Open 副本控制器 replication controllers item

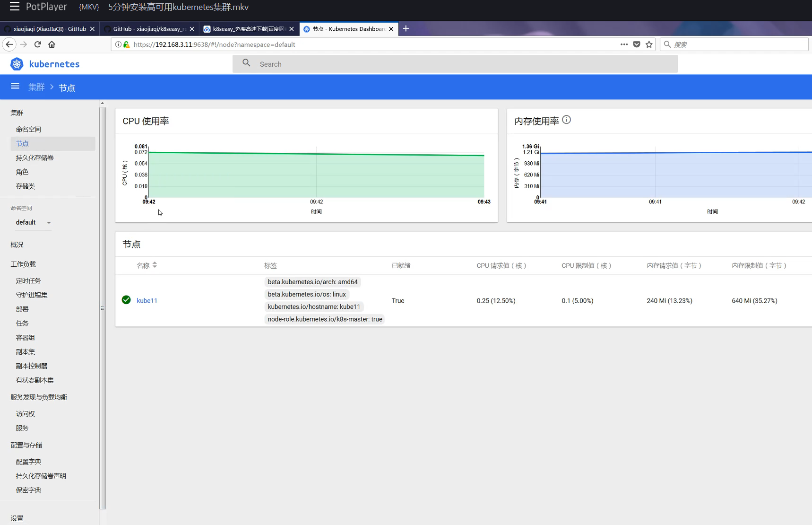tap(32, 366)
